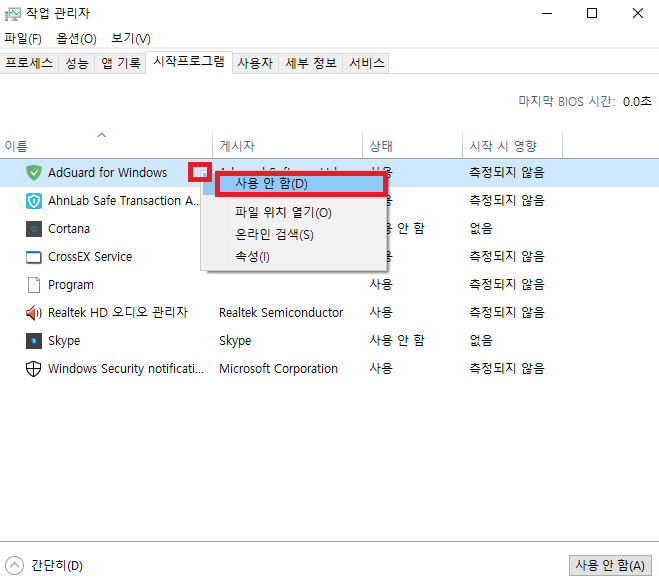659x585 pixels.
Task: Switch to the 세부 정보 tab
Action: click(311, 63)
